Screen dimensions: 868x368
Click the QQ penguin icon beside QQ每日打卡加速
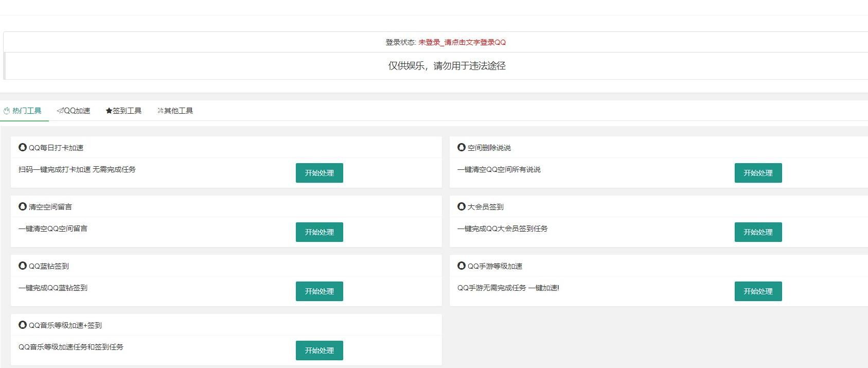pos(23,147)
